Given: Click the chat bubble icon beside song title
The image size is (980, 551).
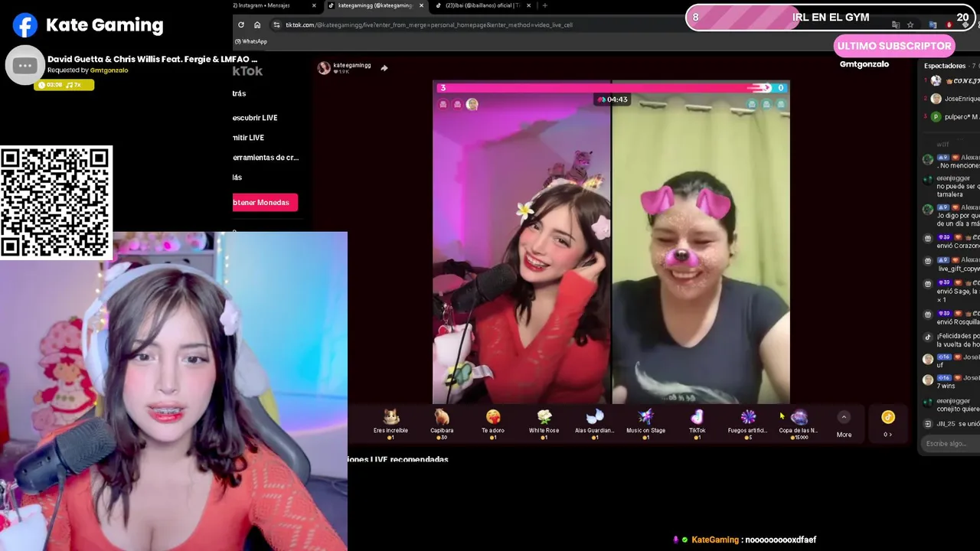Looking at the screenshot, I should click(24, 65).
